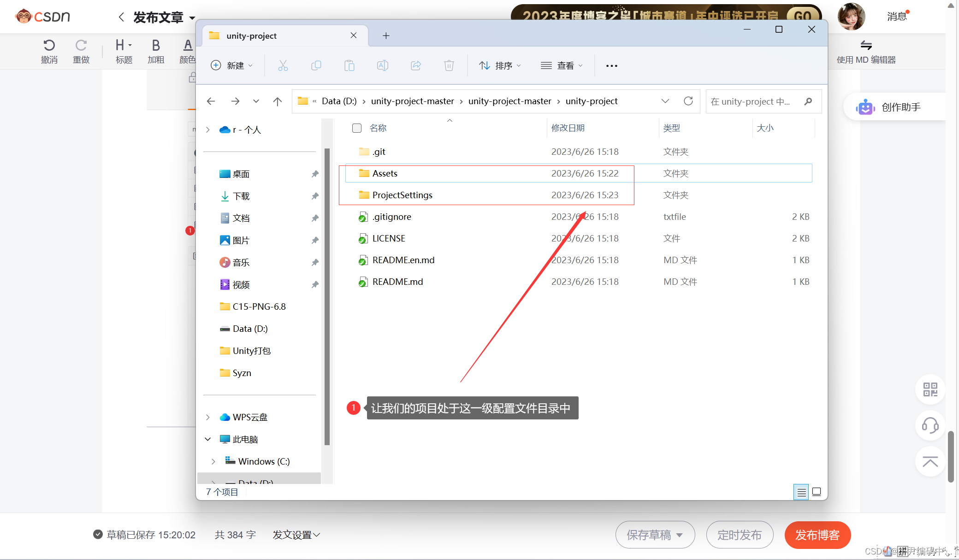The width and height of the screenshot is (959, 560).
Task: Open the 创作助手 assistant icon
Action: [865, 106]
